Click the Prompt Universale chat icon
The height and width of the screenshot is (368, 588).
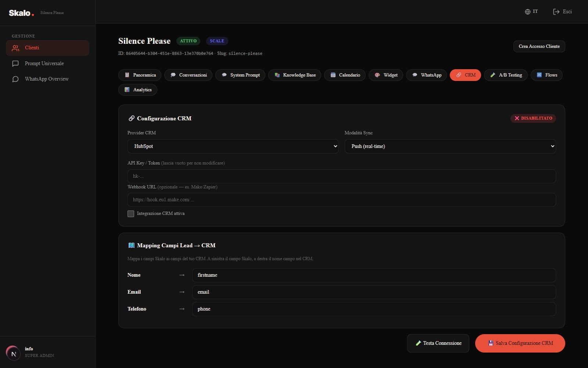pos(15,64)
